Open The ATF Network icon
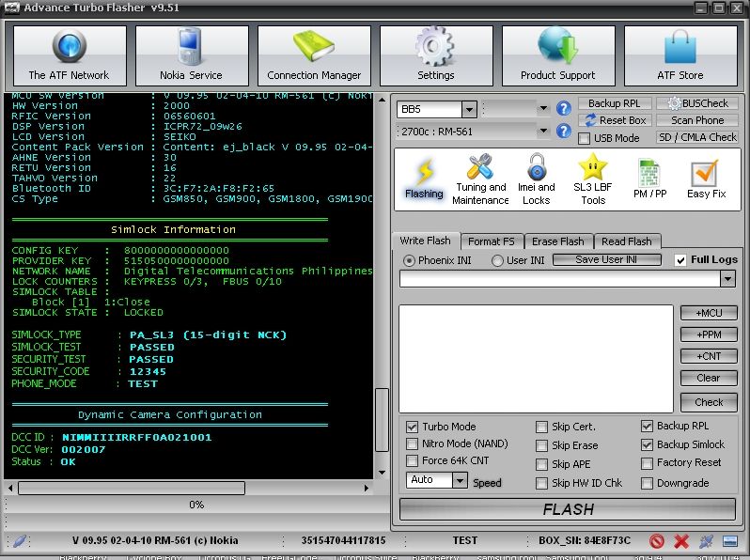Screen dimensions: 750x560 click(x=69, y=55)
